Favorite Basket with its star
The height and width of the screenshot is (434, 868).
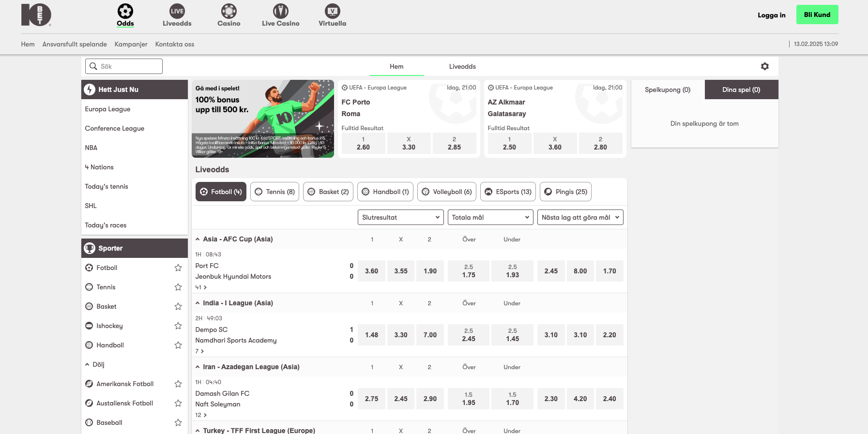(178, 306)
